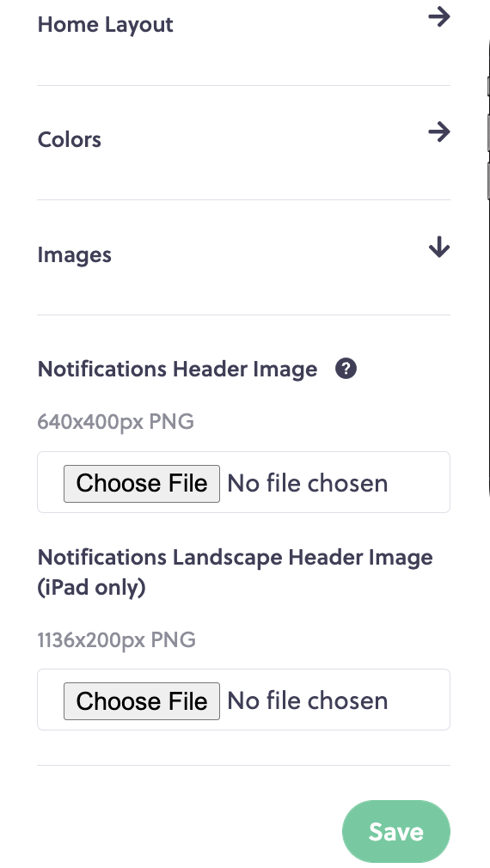
Task: Expand Colors section with its arrow icon
Action: coord(439,132)
